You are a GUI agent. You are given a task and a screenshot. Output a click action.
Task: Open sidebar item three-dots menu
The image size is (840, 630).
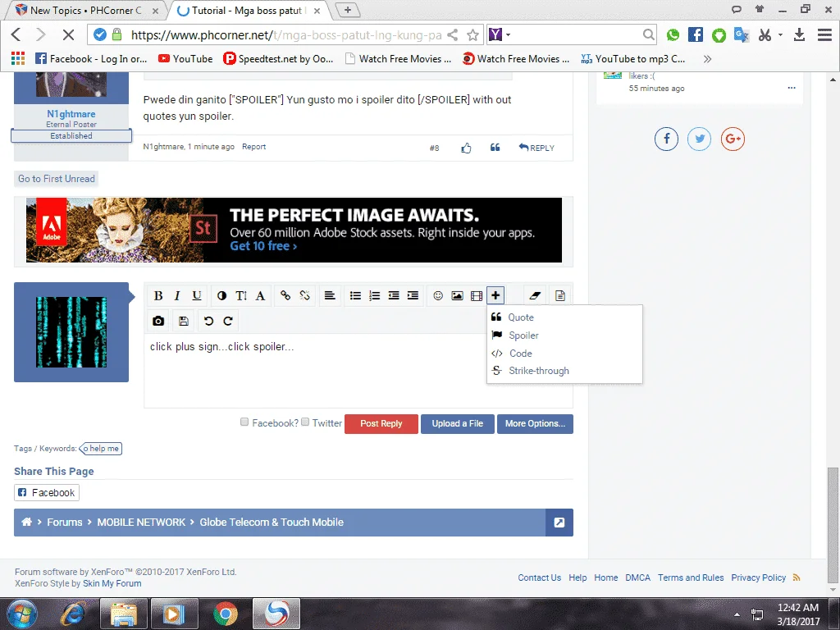pyautogui.click(x=792, y=88)
